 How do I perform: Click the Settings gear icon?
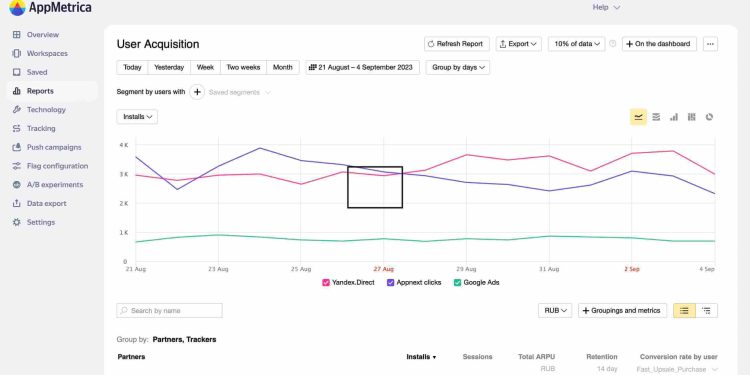click(17, 222)
